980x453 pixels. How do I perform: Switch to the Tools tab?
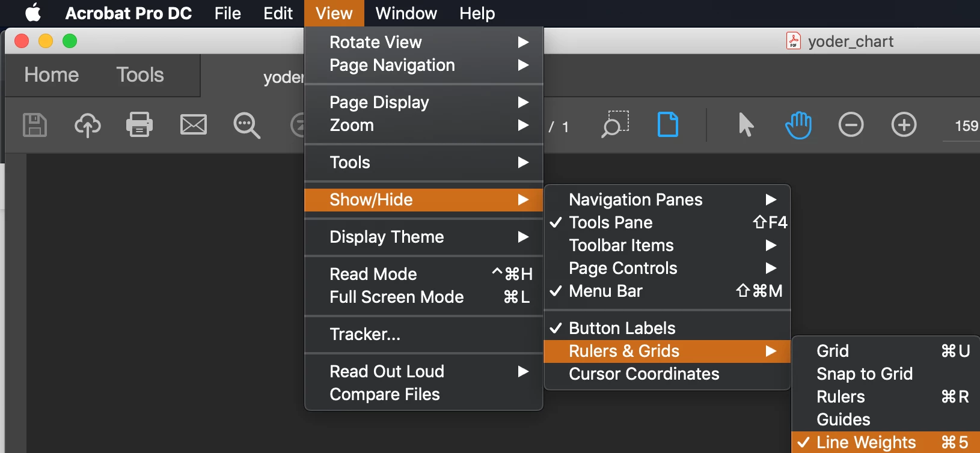pyautogui.click(x=140, y=75)
